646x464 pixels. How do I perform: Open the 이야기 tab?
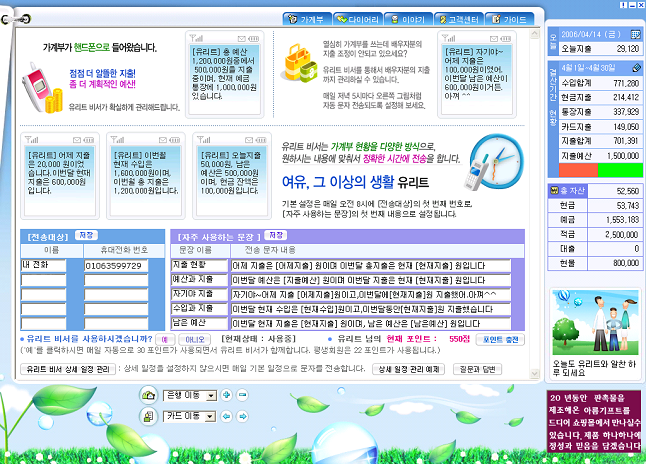(x=408, y=19)
